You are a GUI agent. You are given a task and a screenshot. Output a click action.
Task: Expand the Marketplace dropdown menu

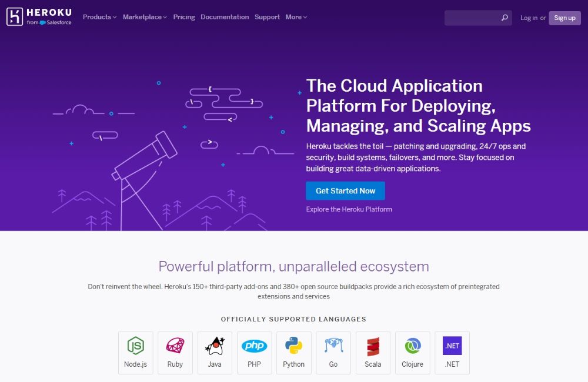pyautogui.click(x=145, y=17)
